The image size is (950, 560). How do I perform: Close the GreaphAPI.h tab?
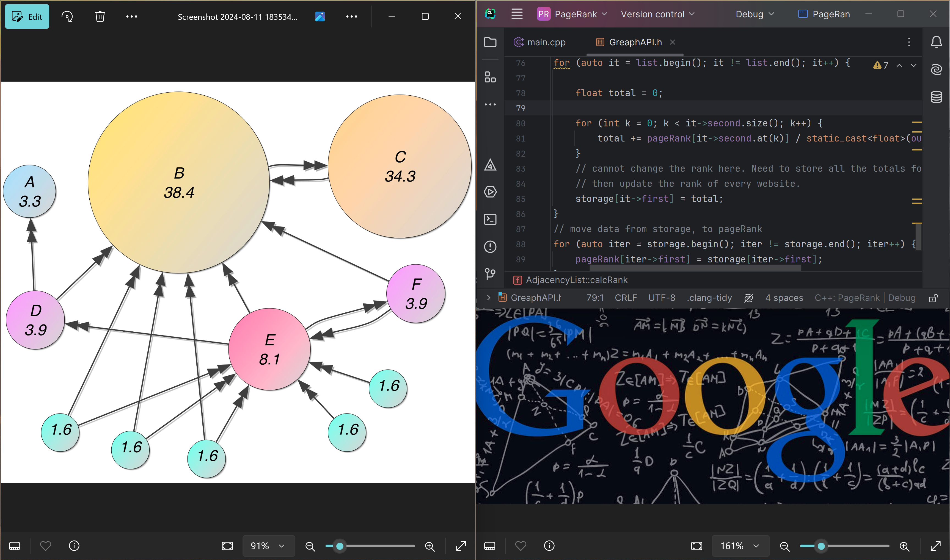(673, 42)
